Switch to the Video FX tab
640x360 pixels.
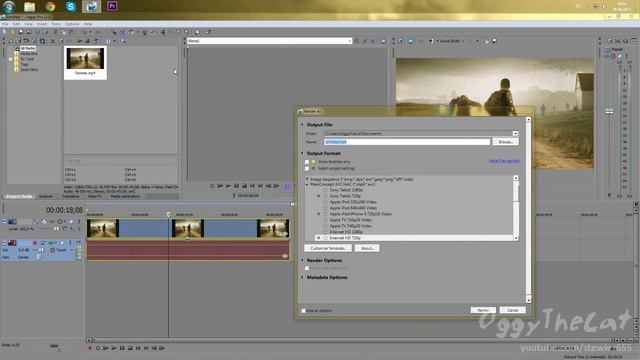pyautogui.click(x=95, y=196)
